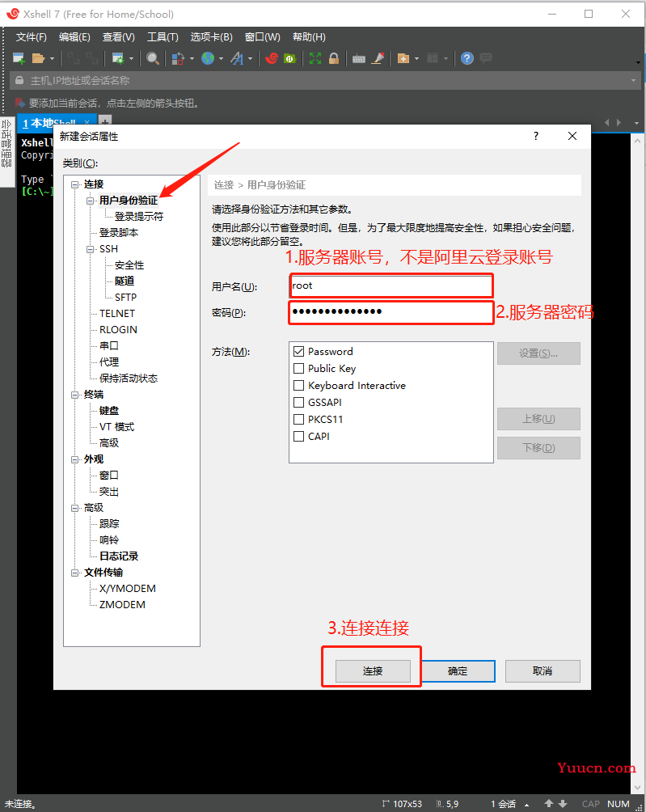
Task: Click the padlock lock-screen toolbar icon
Action: [x=334, y=58]
